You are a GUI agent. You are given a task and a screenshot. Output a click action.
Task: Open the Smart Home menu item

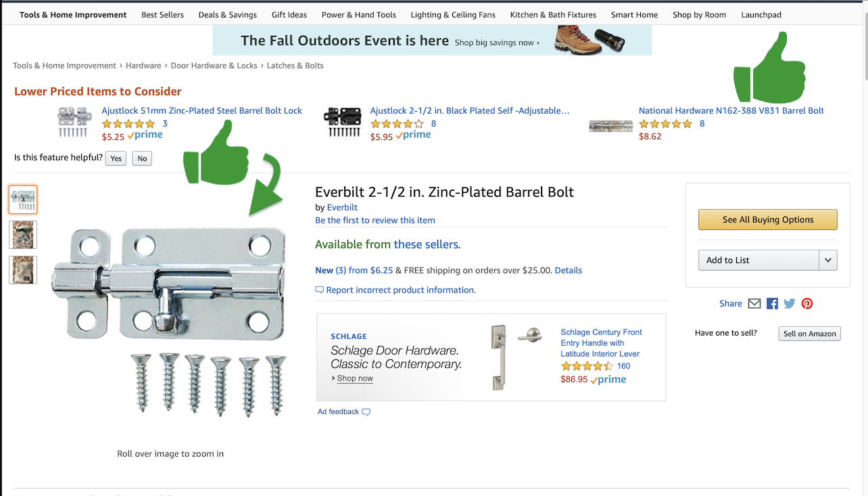pos(634,15)
